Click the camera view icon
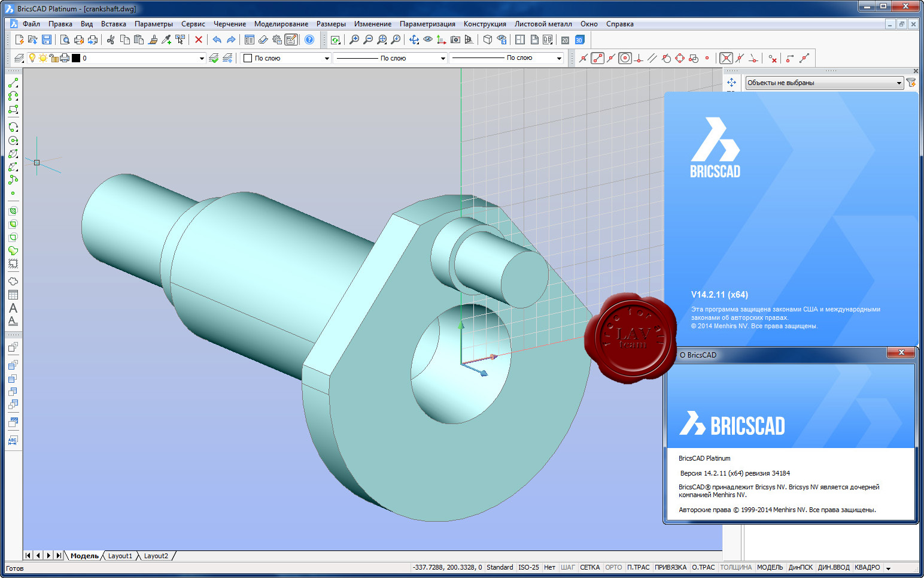 (455, 40)
